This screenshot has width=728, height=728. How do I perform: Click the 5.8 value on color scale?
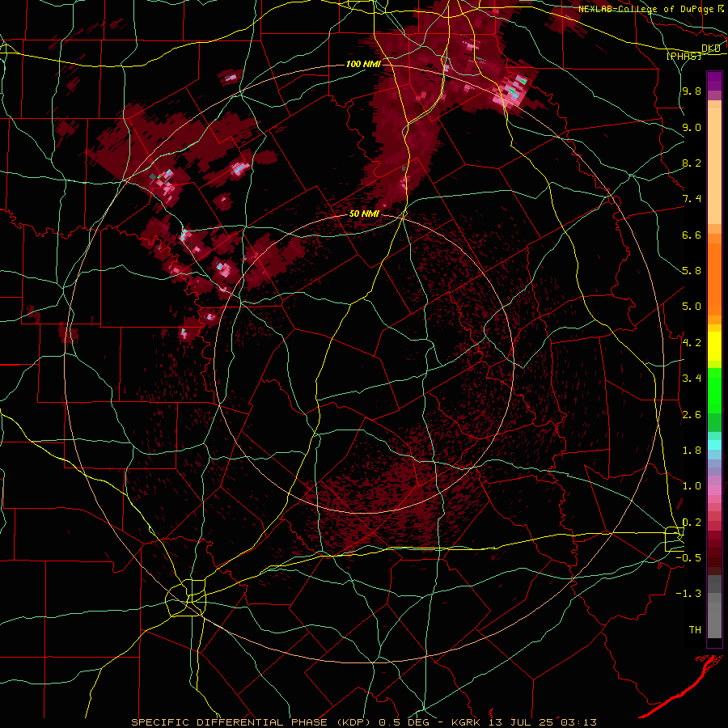point(692,271)
